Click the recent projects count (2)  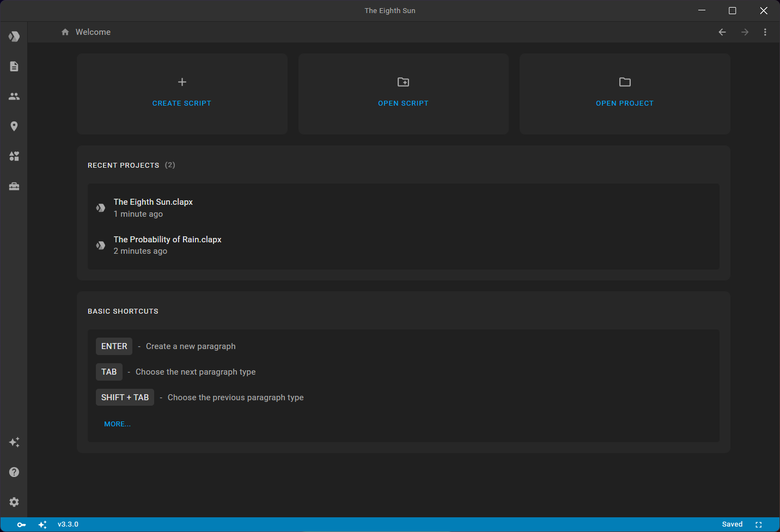coord(170,165)
